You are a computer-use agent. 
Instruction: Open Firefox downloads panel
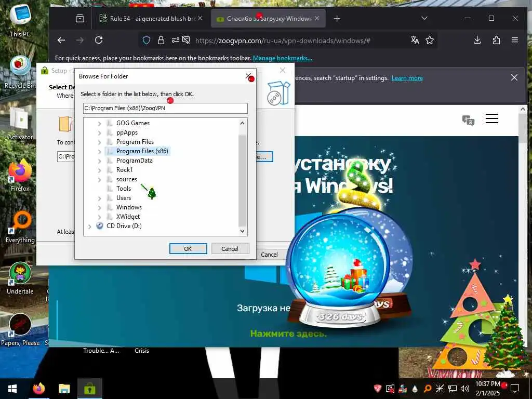[x=477, y=41]
